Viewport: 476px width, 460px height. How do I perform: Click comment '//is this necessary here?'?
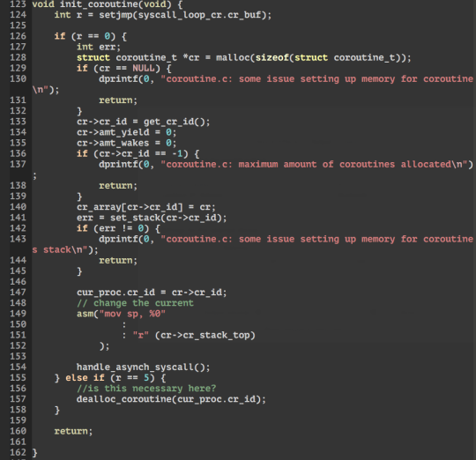pos(146,389)
